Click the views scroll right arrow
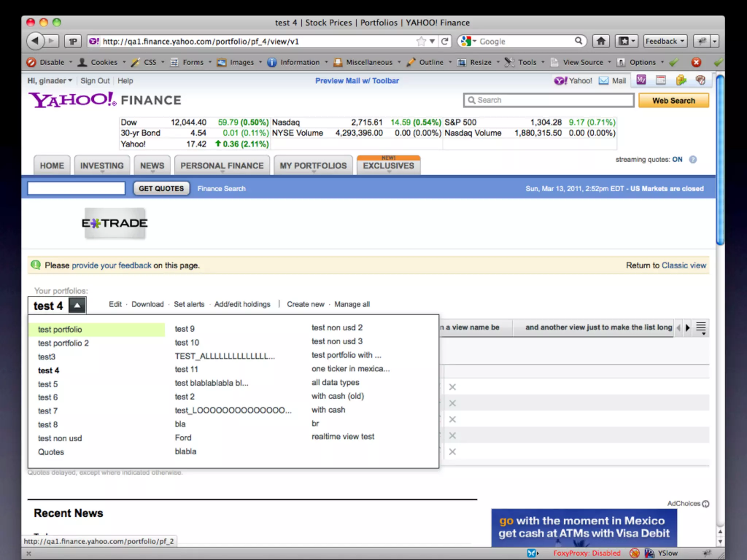 688,327
